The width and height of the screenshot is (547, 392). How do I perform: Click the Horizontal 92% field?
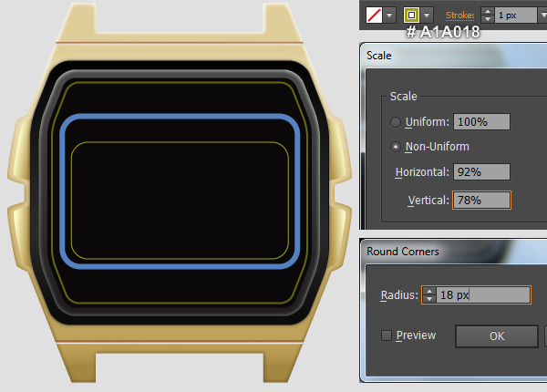[x=481, y=172]
